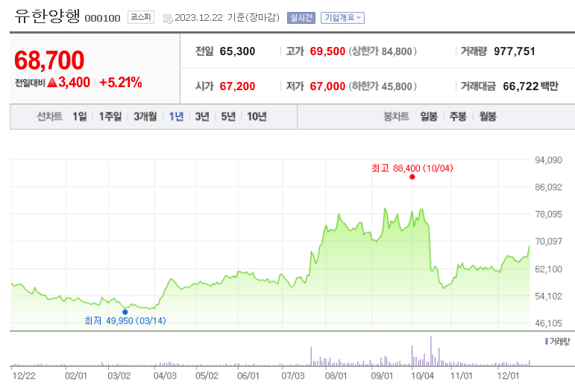The image size is (575, 392).
Task: Show the 10년 chart range
Action: coord(257,116)
